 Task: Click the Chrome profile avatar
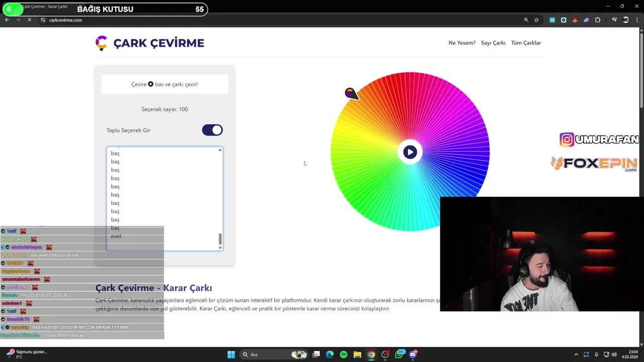tap(626, 20)
